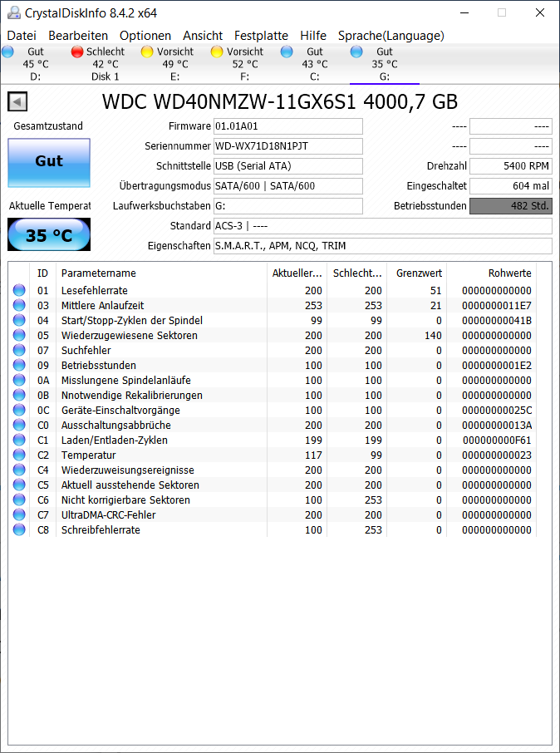Close the CrystalDiskInfo window

pyautogui.click(x=540, y=12)
